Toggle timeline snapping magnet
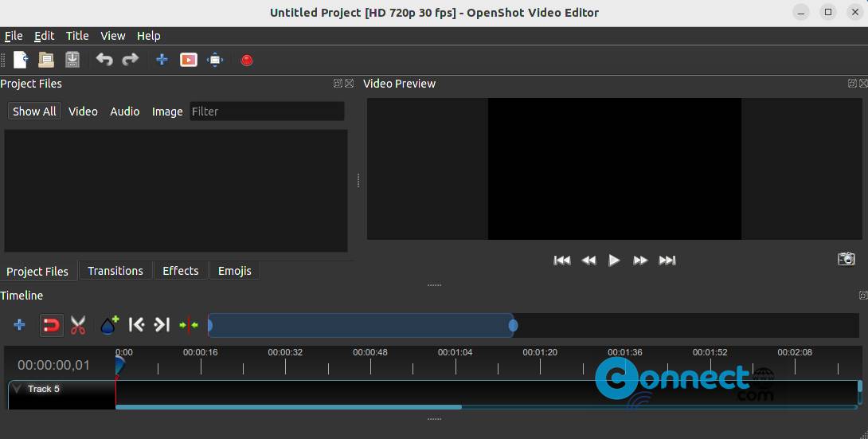Image resolution: width=868 pixels, height=439 pixels. click(x=51, y=325)
